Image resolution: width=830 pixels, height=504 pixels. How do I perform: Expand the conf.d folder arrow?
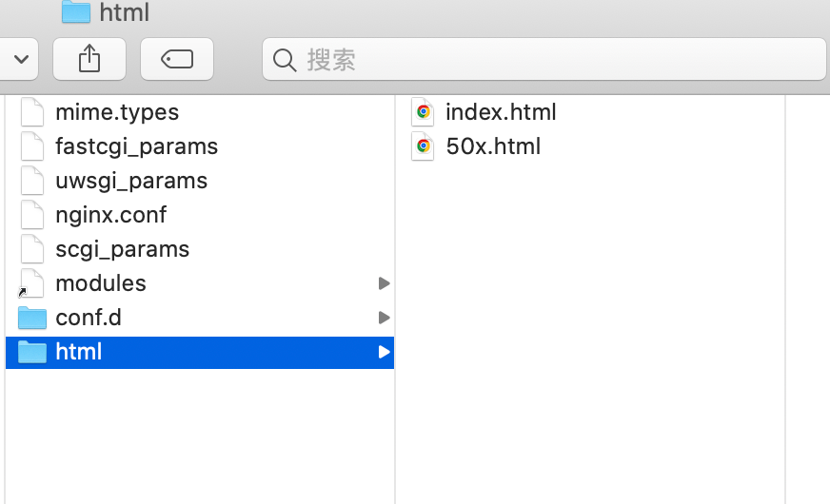click(384, 318)
